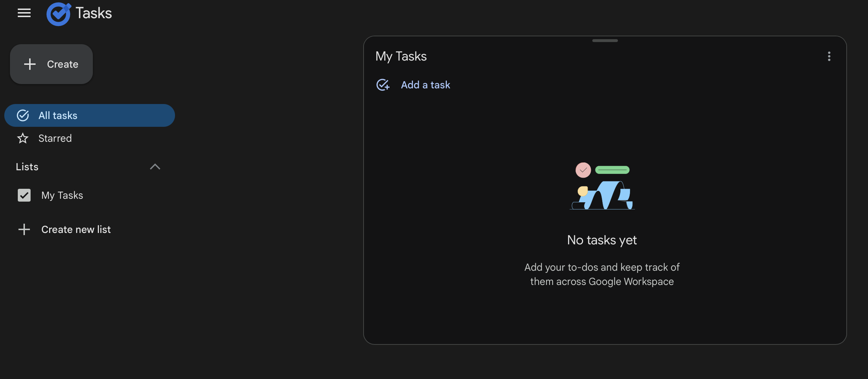Open the My Tasks three-dot options menu
868x379 pixels.
click(x=829, y=56)
